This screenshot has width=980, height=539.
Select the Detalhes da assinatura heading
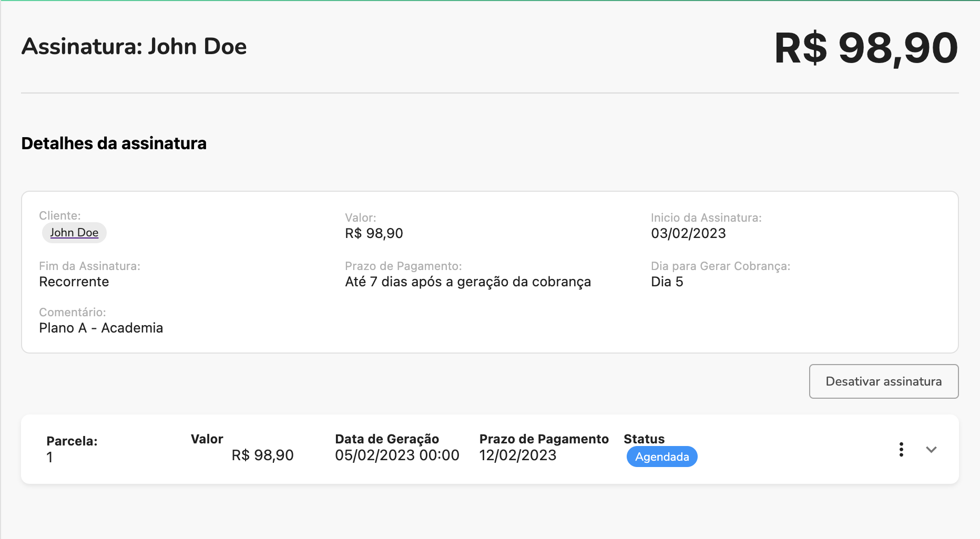(x=114, y=143)
